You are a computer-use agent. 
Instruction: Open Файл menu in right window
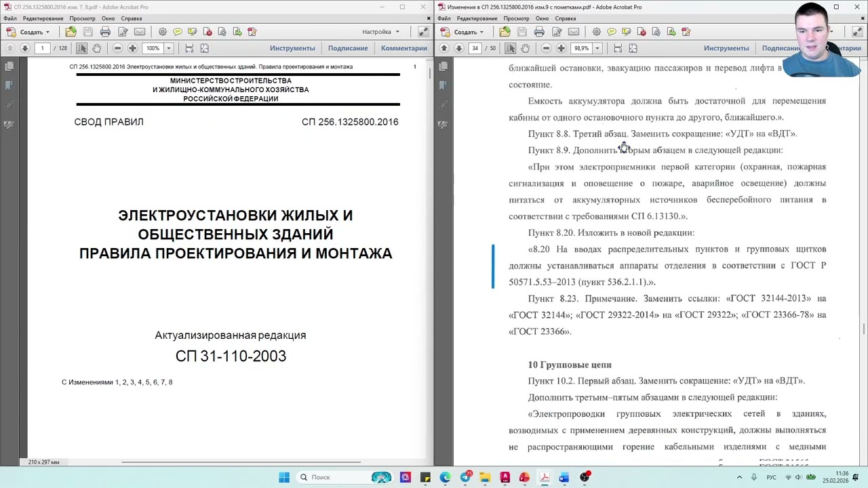[443, 18]
